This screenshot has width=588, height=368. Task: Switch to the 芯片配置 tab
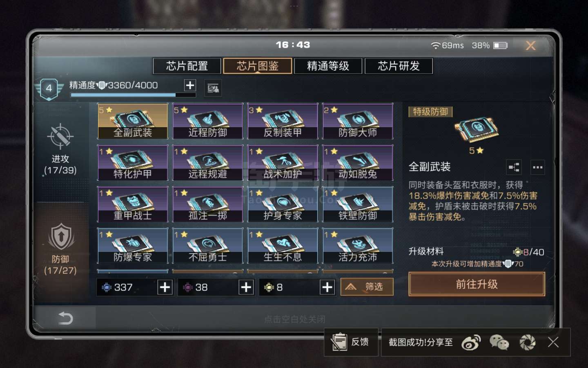(187, 66)
